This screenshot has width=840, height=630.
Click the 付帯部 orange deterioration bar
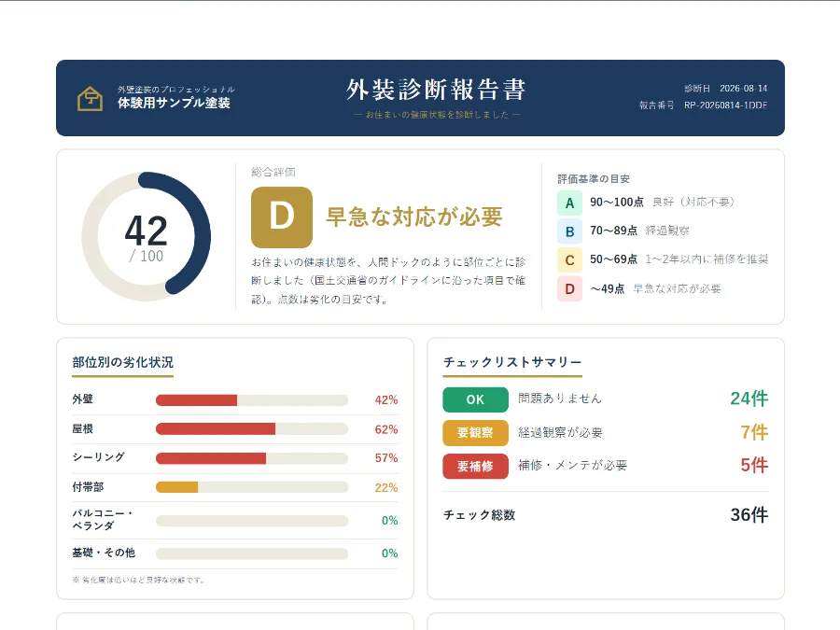[x=252, y=487]
